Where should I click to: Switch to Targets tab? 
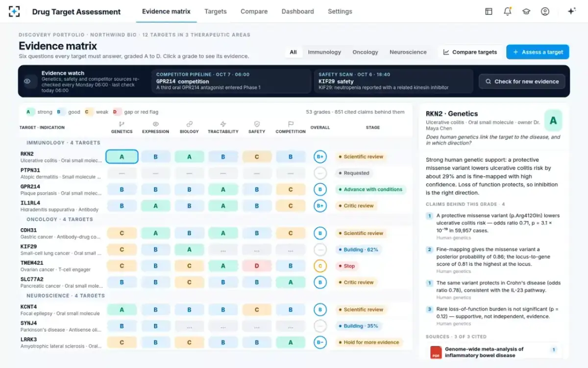(x=216, y=11)
